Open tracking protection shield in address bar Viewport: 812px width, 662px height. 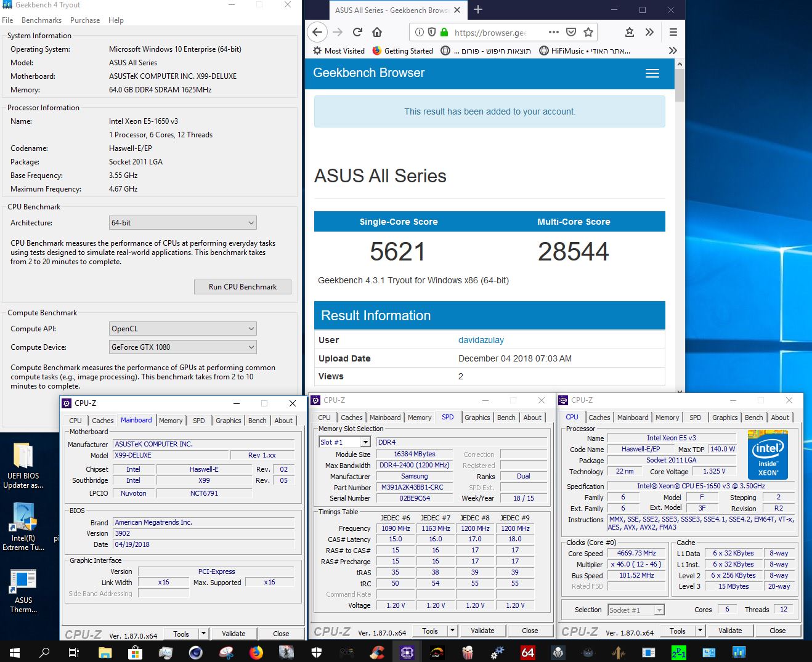tap(432, 32)
